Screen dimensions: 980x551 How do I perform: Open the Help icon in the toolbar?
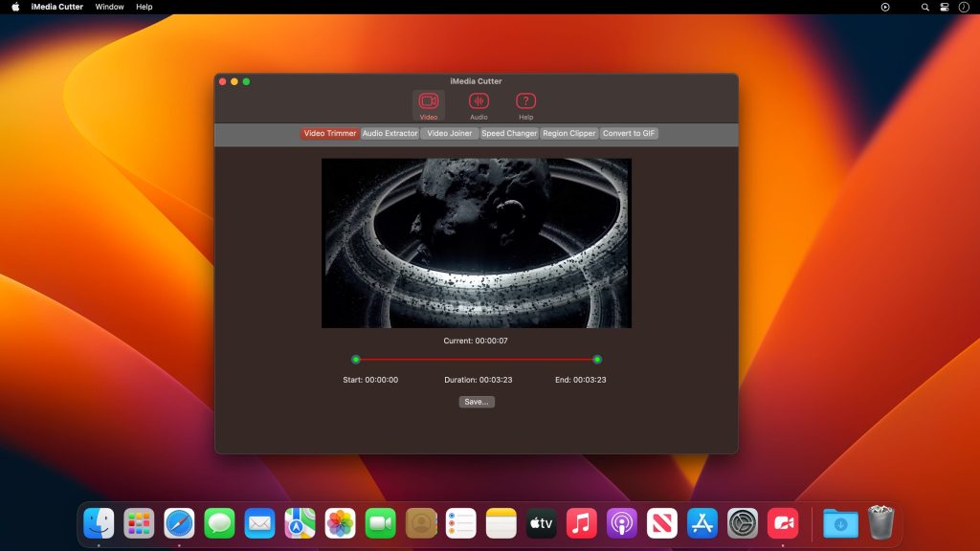click(x=523, y=101)
